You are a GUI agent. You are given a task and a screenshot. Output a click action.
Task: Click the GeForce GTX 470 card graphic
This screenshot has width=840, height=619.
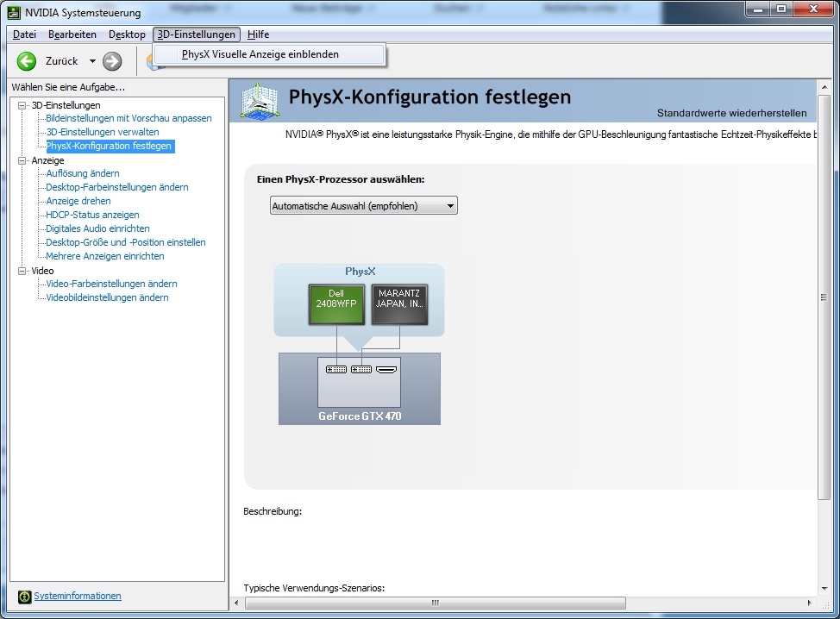point(360,389)
